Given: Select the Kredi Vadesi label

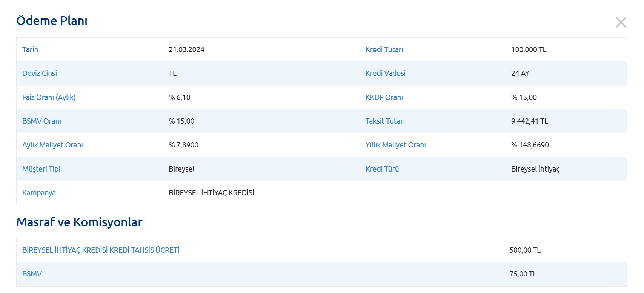Looking at the screenshot, I should (385, 73).
